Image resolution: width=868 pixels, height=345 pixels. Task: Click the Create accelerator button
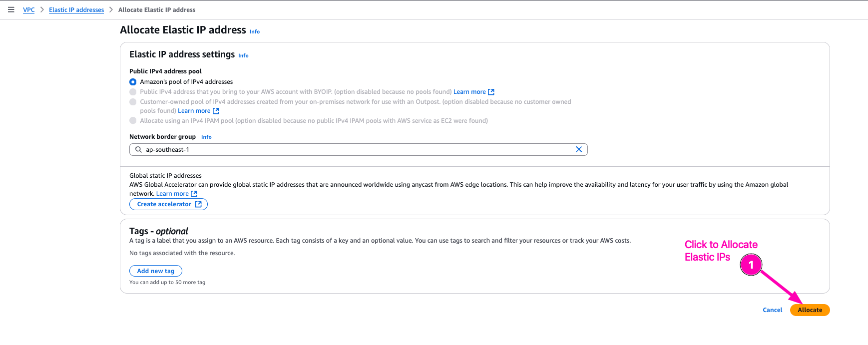click(x=164, y=204)
